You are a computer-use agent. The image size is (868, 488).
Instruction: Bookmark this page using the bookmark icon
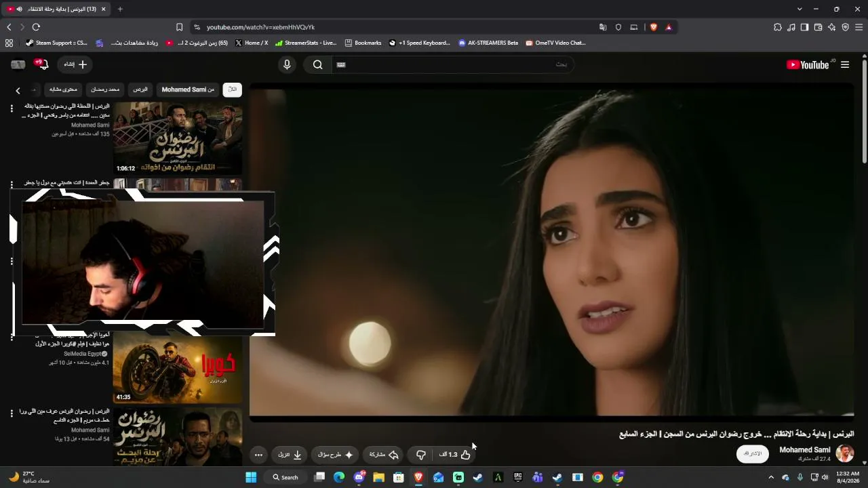coord(179,27)
